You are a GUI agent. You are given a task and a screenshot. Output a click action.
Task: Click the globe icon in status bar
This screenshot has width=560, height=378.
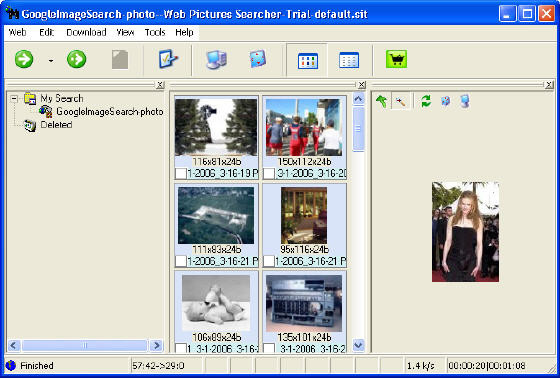(11, 365)
